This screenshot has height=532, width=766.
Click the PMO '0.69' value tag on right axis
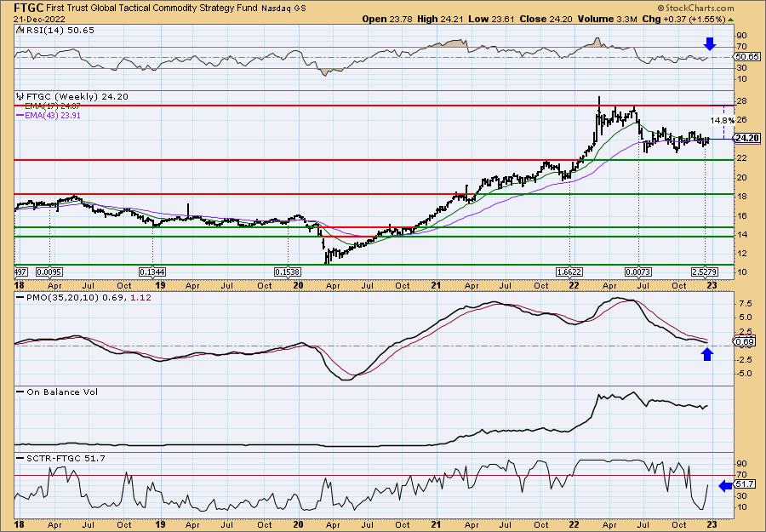(x=745, y=341)
